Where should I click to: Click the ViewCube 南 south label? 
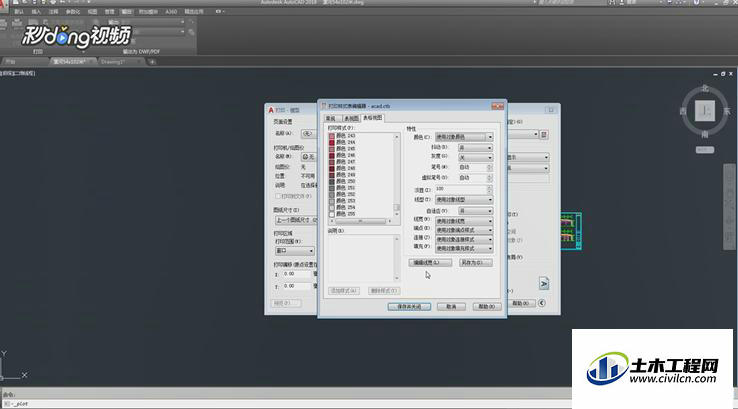pos(705,134)
